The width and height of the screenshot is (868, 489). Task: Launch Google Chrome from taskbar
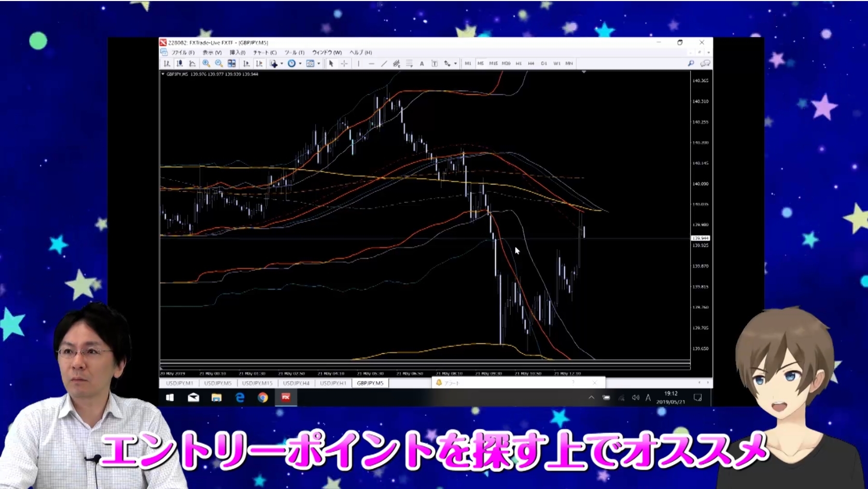click(x=263, y=397)
